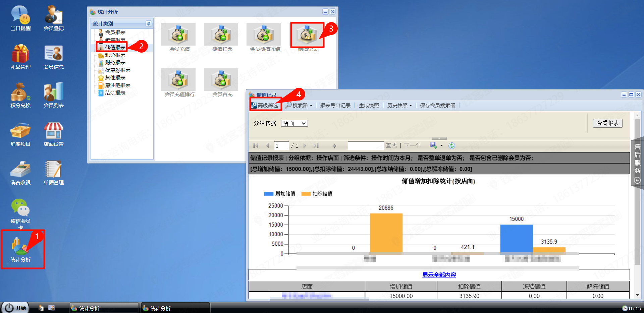The height and width of the screenshot is (313, 644).
Task: Click the 显示全部内容 link
Action: [439, 275]
